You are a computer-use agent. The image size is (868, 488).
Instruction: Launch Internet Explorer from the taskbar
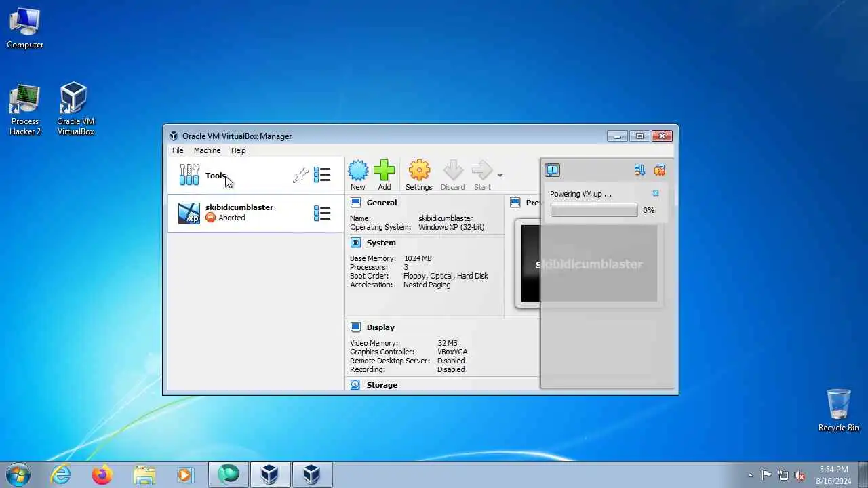(61, 474)
